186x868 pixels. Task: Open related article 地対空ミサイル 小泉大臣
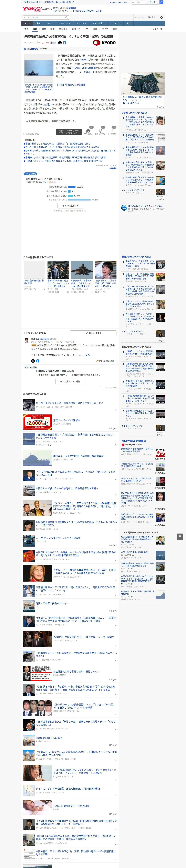point(63,161)
